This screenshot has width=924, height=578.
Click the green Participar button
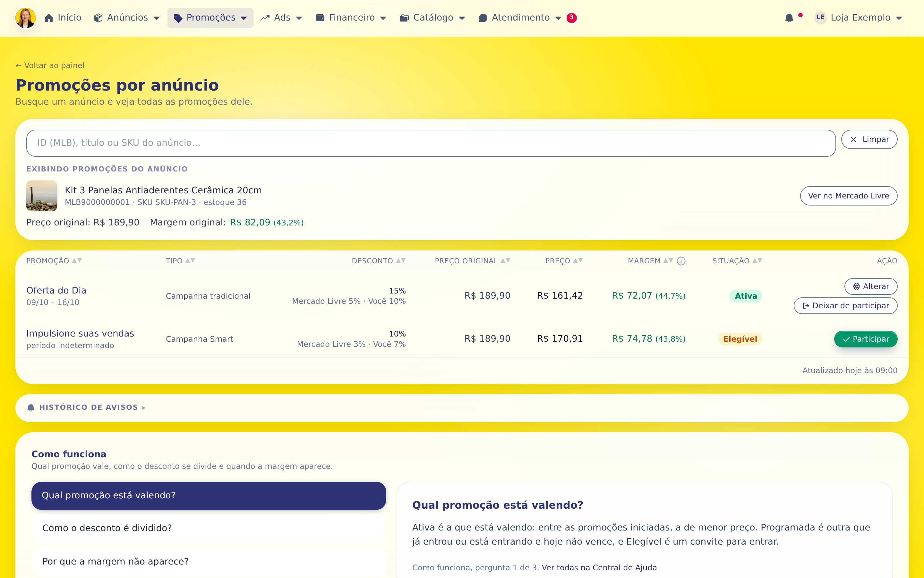pyautogui.click(x=866, y=339)
